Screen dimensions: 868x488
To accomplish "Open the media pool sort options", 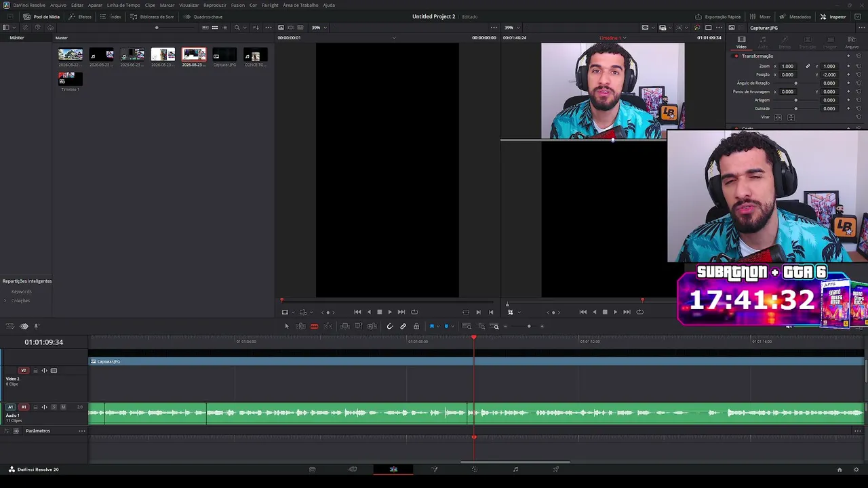I will click(x=256, y=28).
